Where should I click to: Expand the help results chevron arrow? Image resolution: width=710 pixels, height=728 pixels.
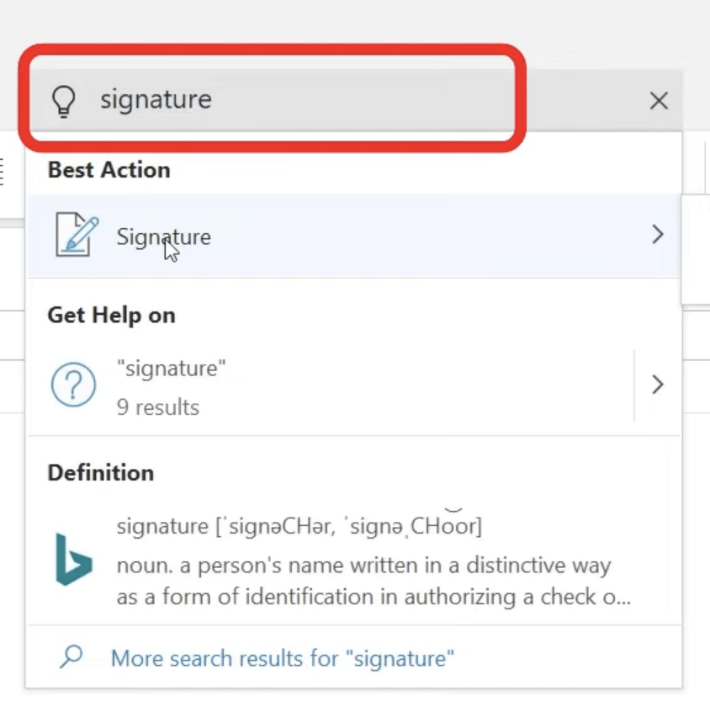[x=657, y=385]
